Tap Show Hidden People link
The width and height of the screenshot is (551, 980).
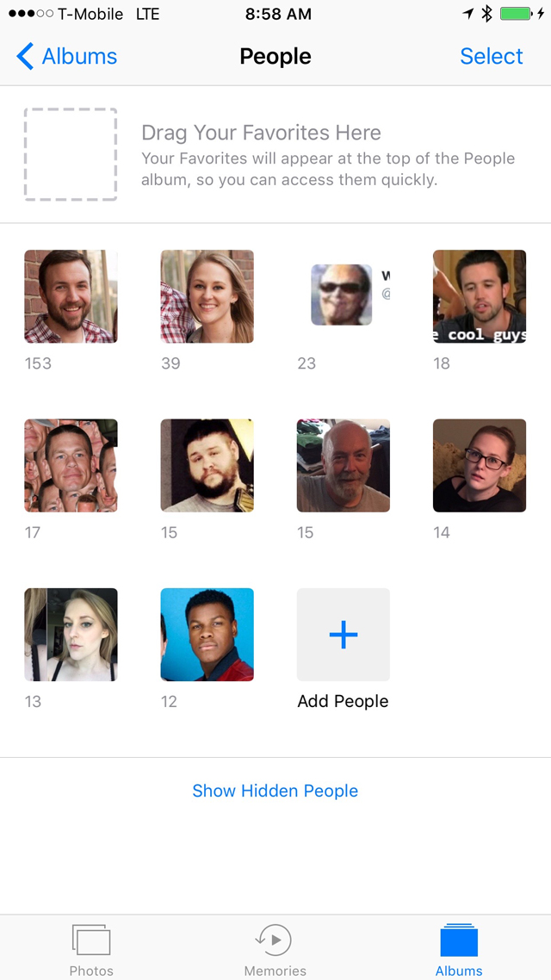coord(275,791)
